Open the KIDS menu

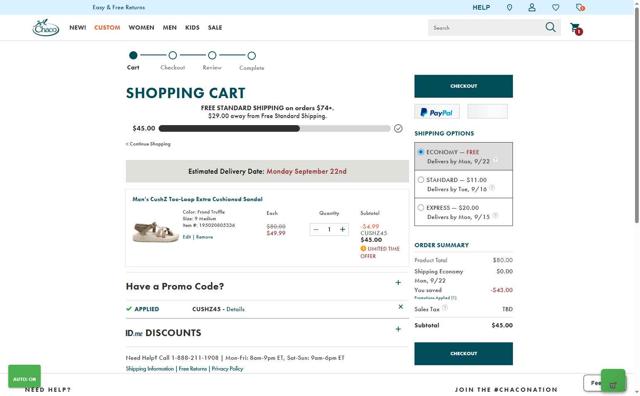pos(192,27)
